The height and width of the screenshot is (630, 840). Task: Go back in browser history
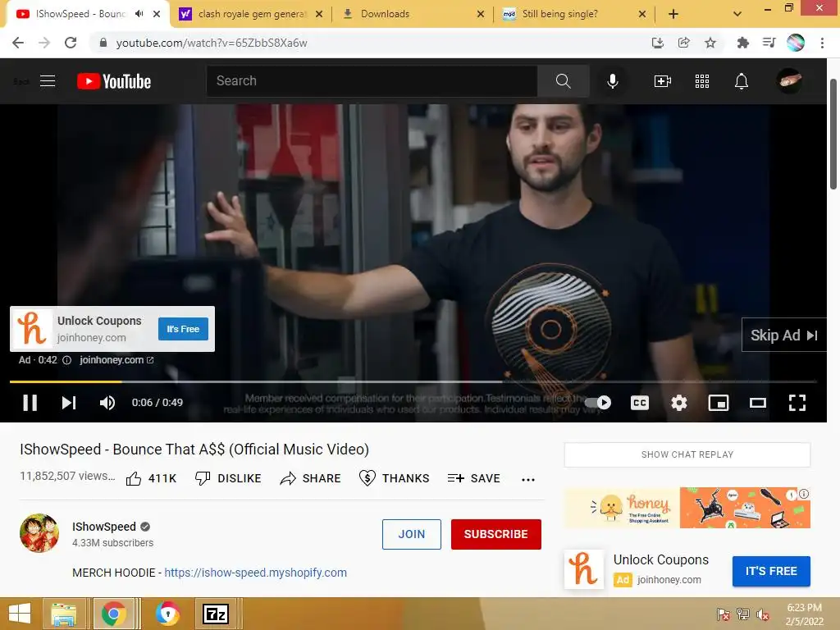(18, 43)
